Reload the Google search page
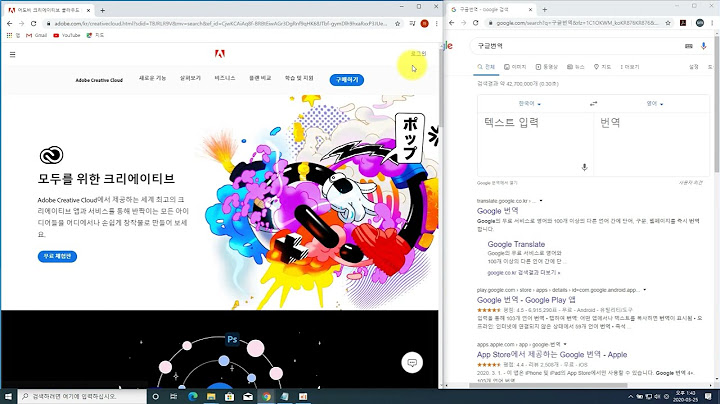The image size is (720, 404). coord(476,22)
